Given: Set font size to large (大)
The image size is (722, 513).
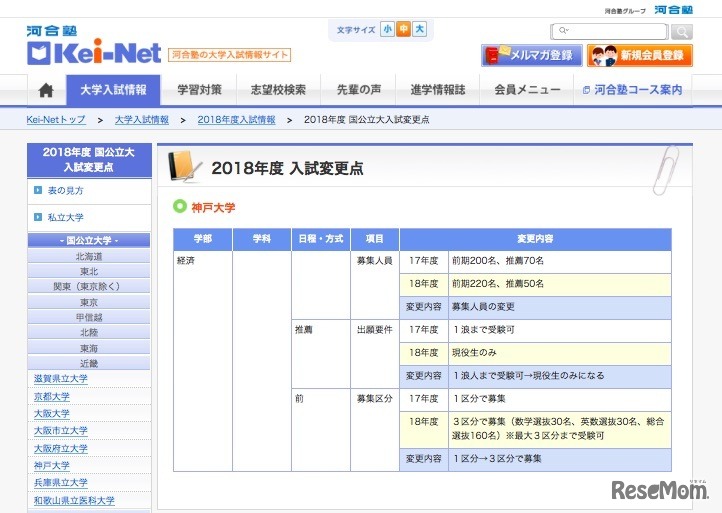Looking at the screenshot, I should [x=419, y=29].
